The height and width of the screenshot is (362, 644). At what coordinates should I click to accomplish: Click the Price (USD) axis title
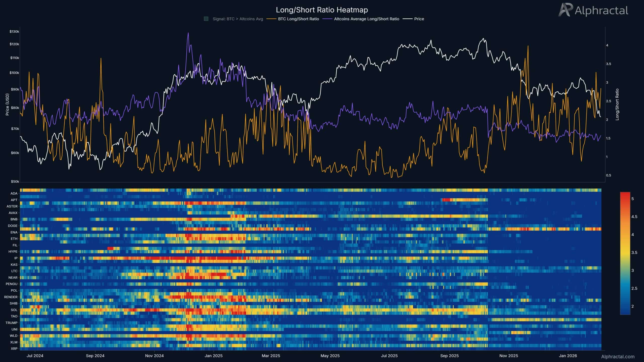click(x=7, y=105)
